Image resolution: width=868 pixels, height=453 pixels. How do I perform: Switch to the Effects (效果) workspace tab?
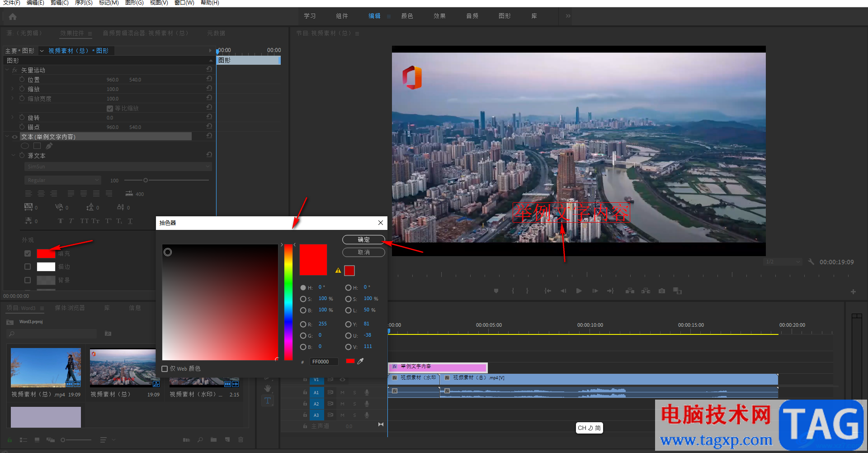coord(439,16)
